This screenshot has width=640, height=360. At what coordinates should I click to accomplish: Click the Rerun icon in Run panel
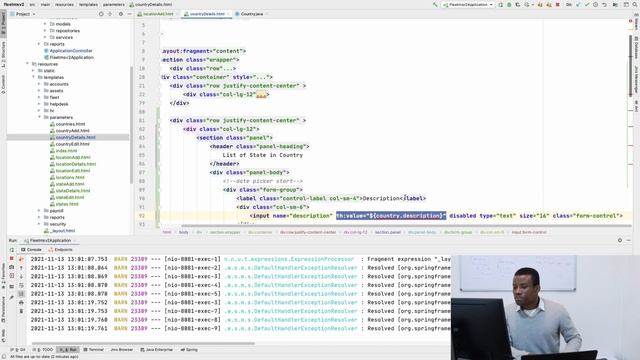pos(11,249)
